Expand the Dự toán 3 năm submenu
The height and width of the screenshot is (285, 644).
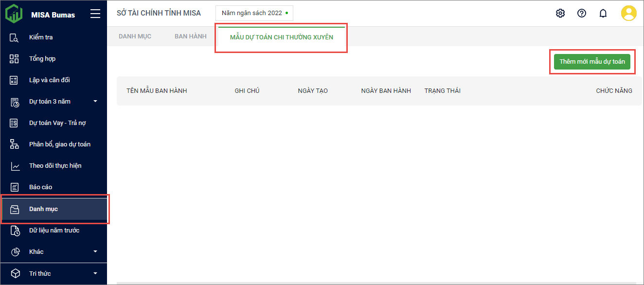pos(95,102)
